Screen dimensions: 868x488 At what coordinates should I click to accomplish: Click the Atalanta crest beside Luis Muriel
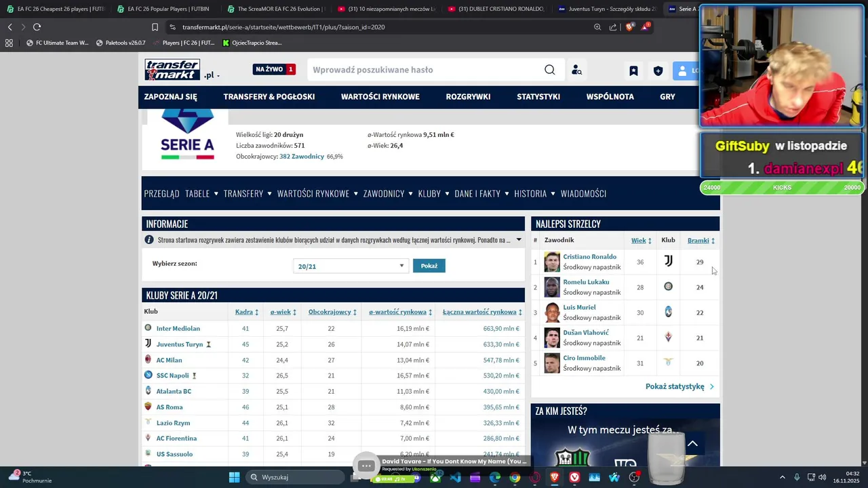click(x=668, y=312)
